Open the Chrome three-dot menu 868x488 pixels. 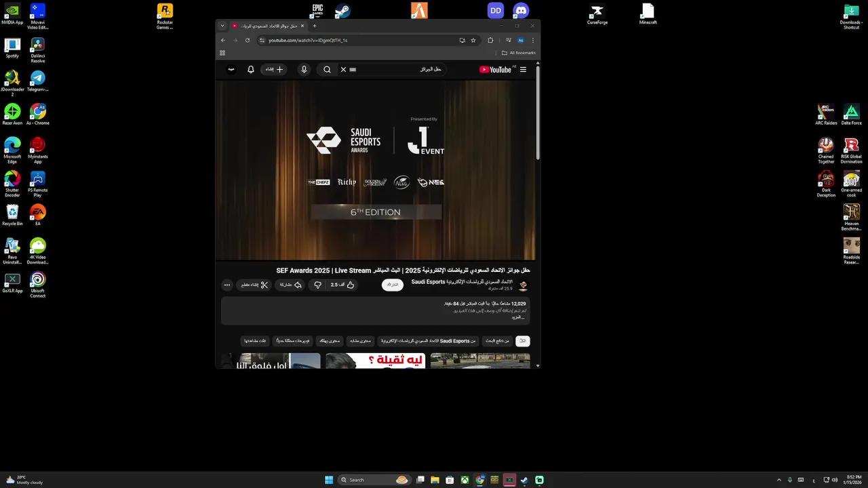(533, 40)
